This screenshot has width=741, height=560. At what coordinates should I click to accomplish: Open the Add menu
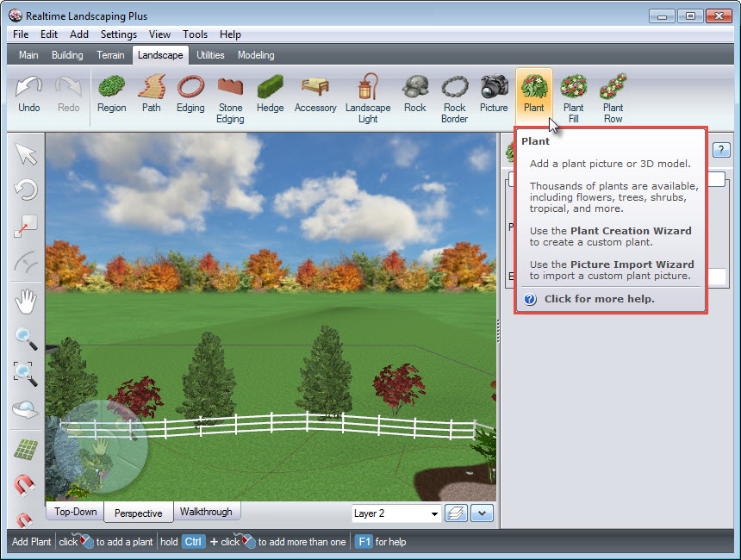click(x=79, y=34)
